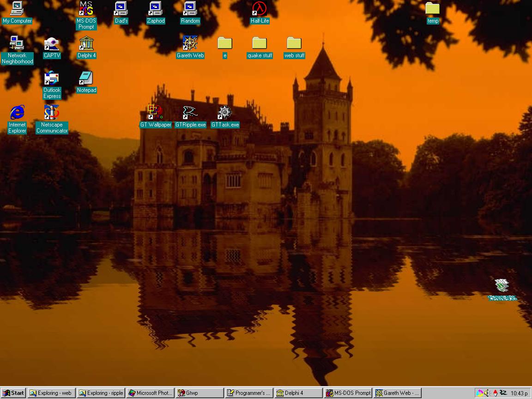The width and height of the screenshot is (532, 399).
Task: Switch to Gtwp taskbar button
Action: point(200,393)
